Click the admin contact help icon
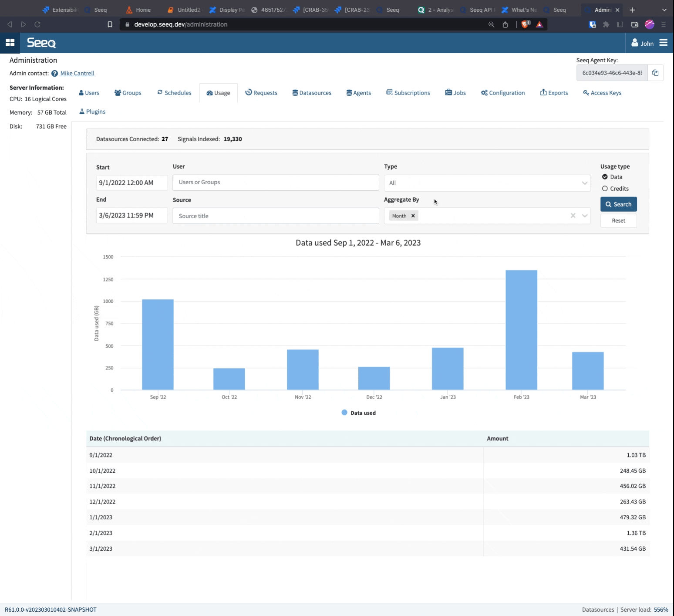 click(x=54, y=74)
